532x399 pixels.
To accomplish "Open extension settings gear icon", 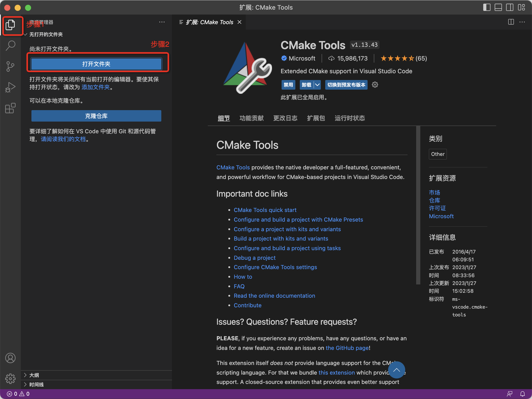I will coord(375,85).
